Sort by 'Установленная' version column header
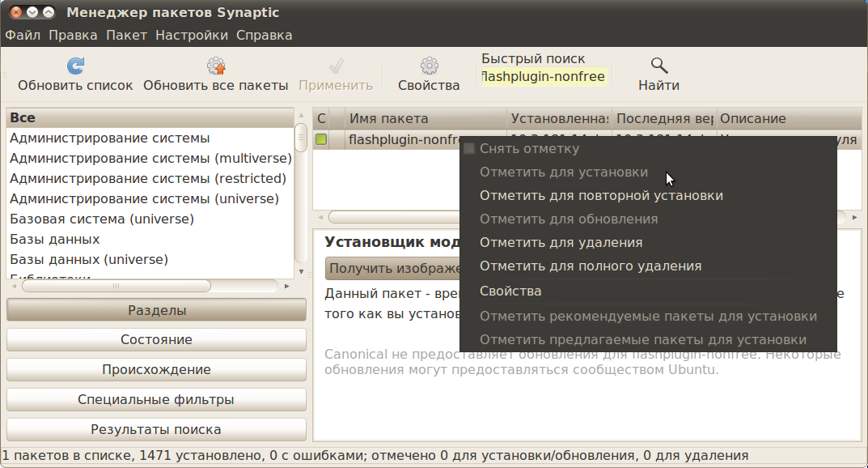 pos(559,118)
